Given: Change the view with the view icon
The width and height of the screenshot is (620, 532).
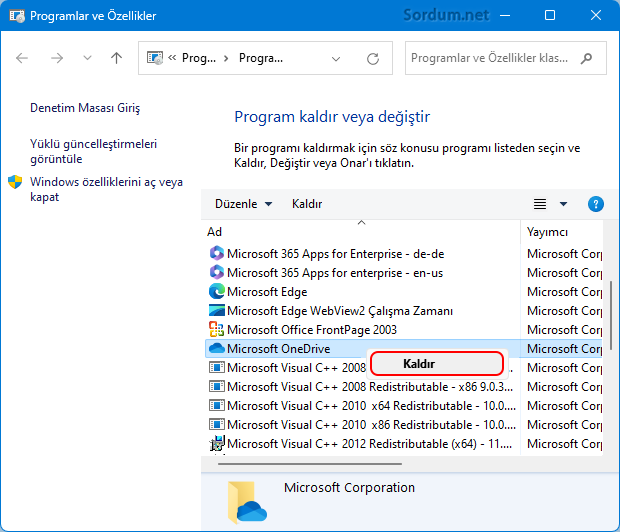Looking at the screenshot, I should [540, 204].
